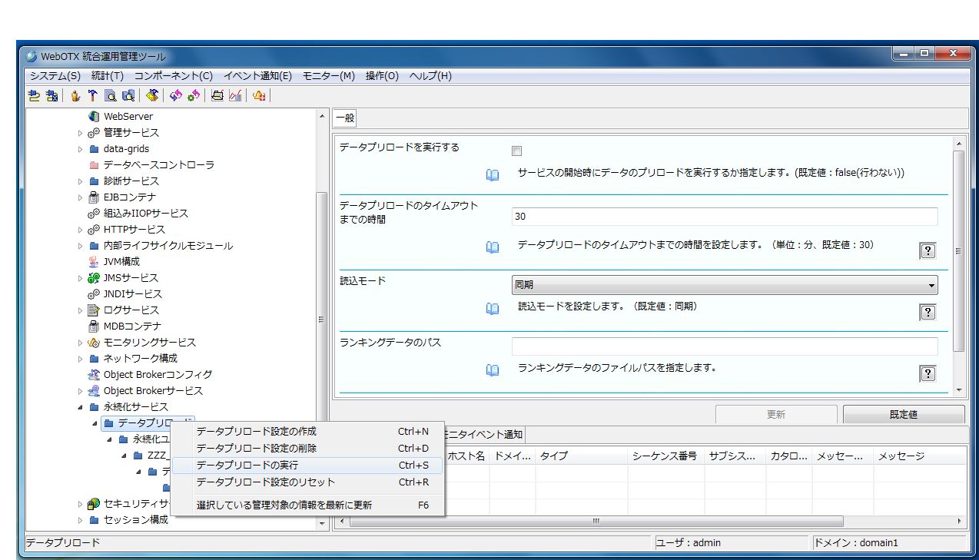Select データプリロード設定のリセット in context menu
Screen dimensions: 979x560
(266, 482)
